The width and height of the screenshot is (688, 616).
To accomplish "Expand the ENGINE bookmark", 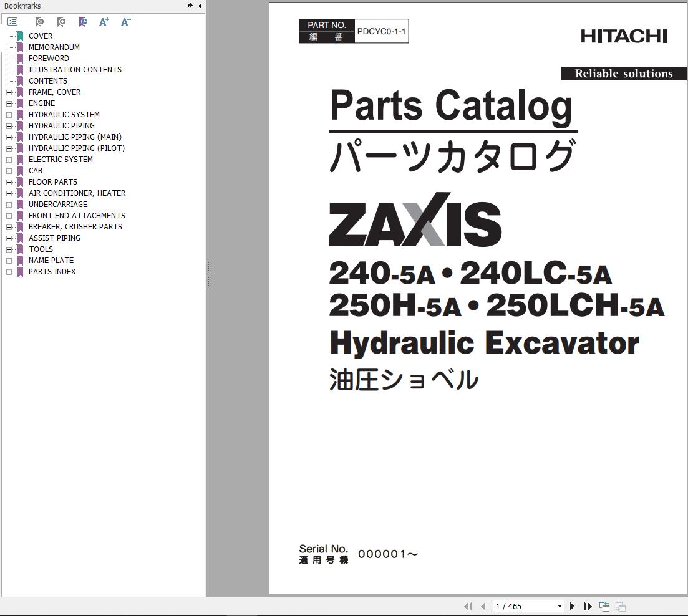I will pyautogui.click(x=9, y=103).
